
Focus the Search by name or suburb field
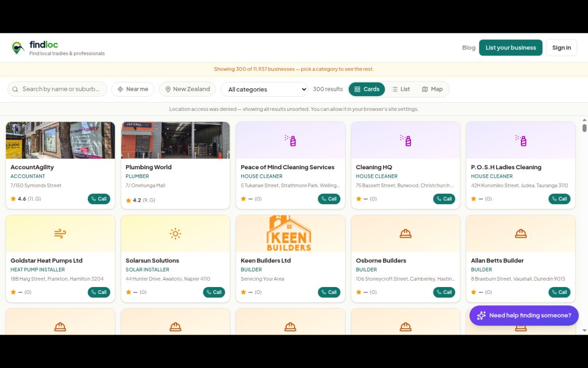[57, 89]
